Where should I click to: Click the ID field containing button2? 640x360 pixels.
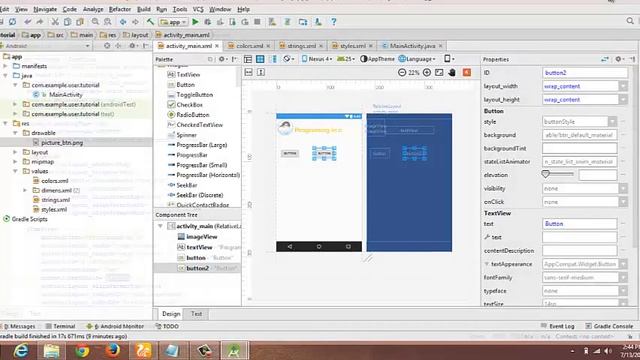(x=585, y=73)
